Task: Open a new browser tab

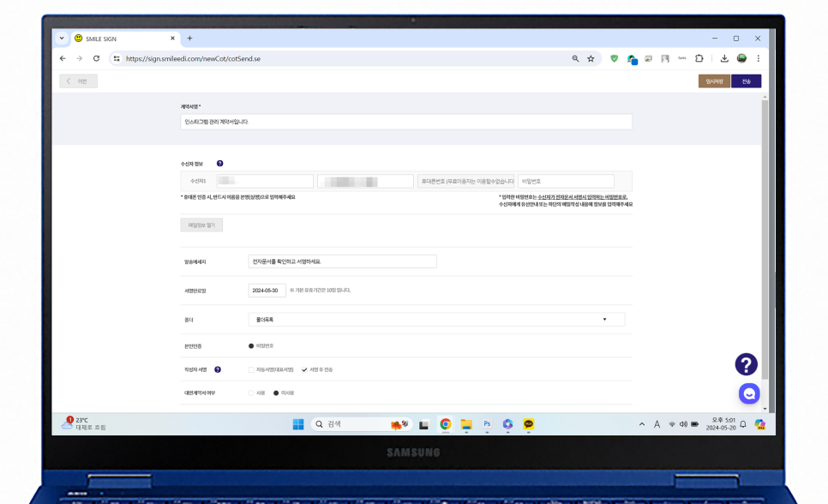Action: pos(189,38)
